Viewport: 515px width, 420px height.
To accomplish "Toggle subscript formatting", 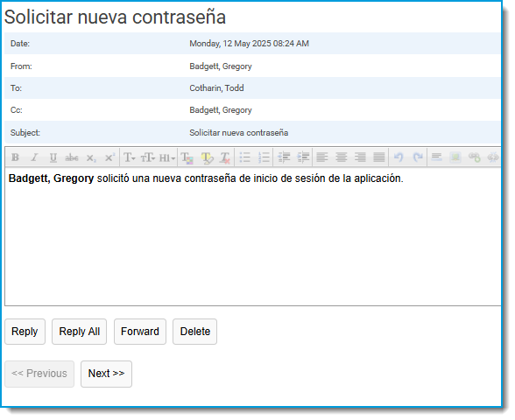I will [x=91, y=157].
